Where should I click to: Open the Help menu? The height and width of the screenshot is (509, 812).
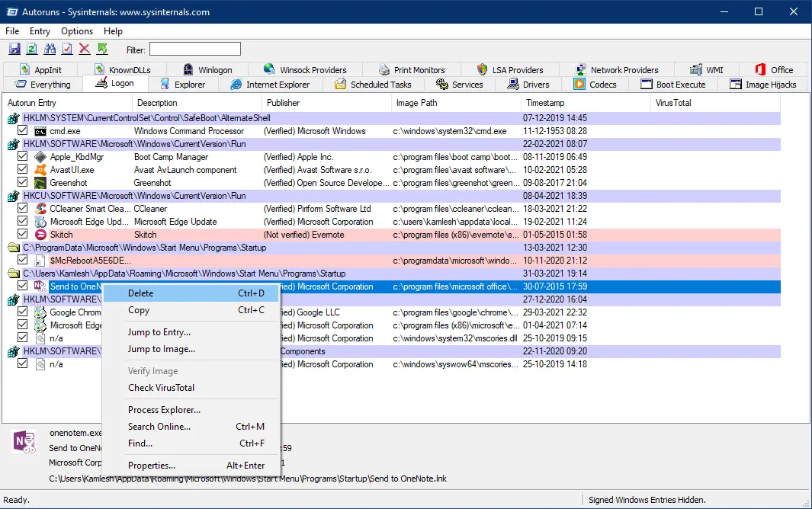(x=113, y=31)
